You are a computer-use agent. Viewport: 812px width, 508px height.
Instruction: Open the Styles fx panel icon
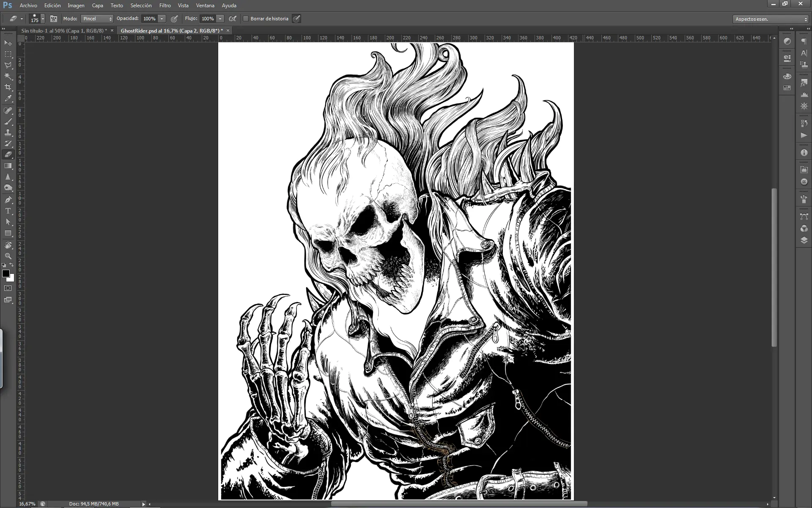(804, 83)
